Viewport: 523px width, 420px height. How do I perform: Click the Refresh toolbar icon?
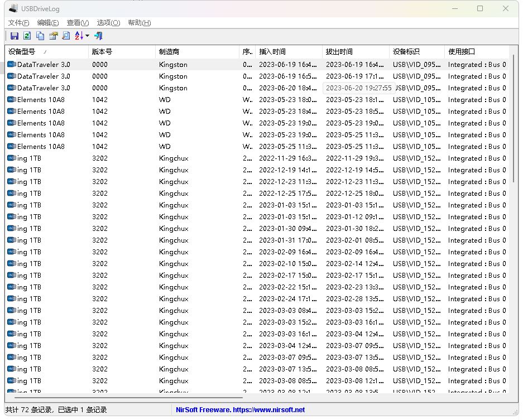click(27, 36)
